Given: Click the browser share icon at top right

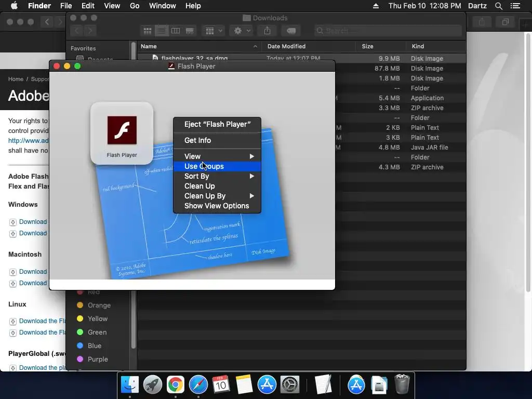Looking at the screenshot, I should pyautogui.click(x=482, y=22).
